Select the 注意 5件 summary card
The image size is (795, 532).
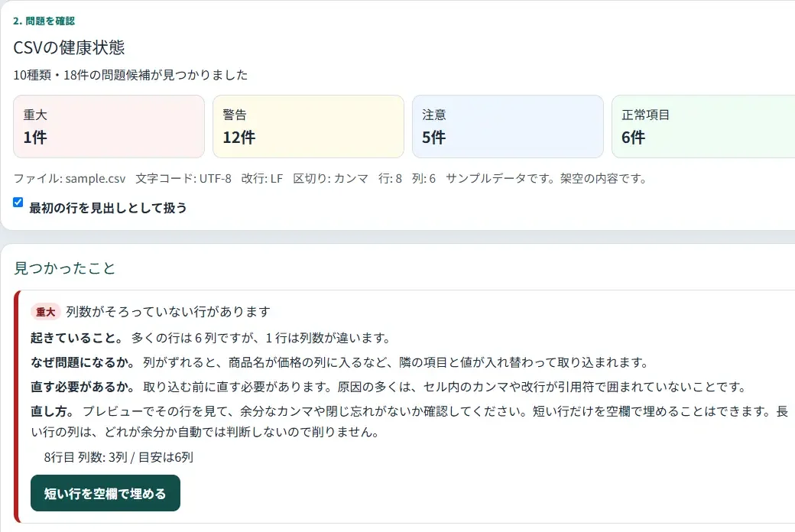pos(508,126)
